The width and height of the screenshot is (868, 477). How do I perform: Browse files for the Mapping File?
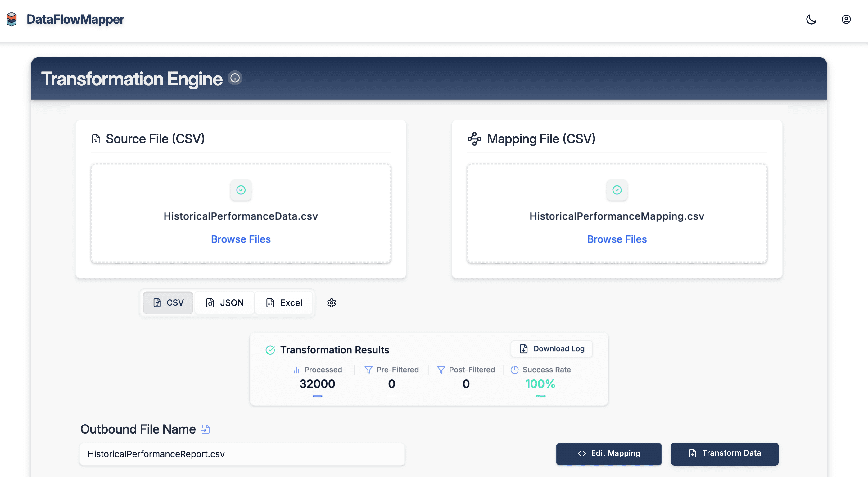(x=617, y=239)
